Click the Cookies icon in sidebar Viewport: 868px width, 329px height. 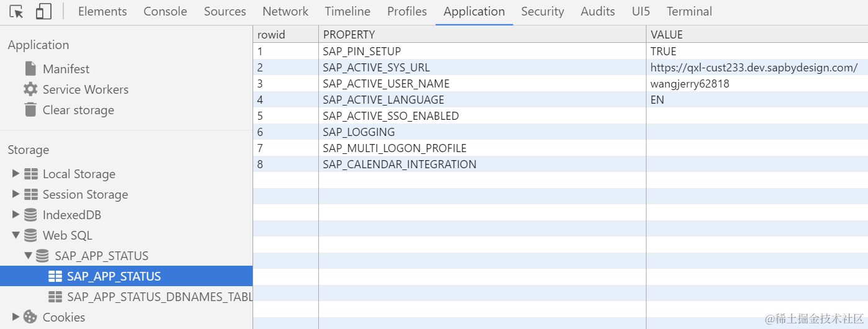tap(30, 317)
